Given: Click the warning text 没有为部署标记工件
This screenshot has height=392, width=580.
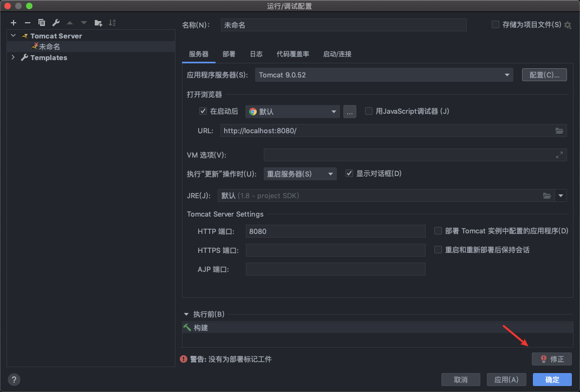Looking at the screenshot, I should click(x=240, y=359).
